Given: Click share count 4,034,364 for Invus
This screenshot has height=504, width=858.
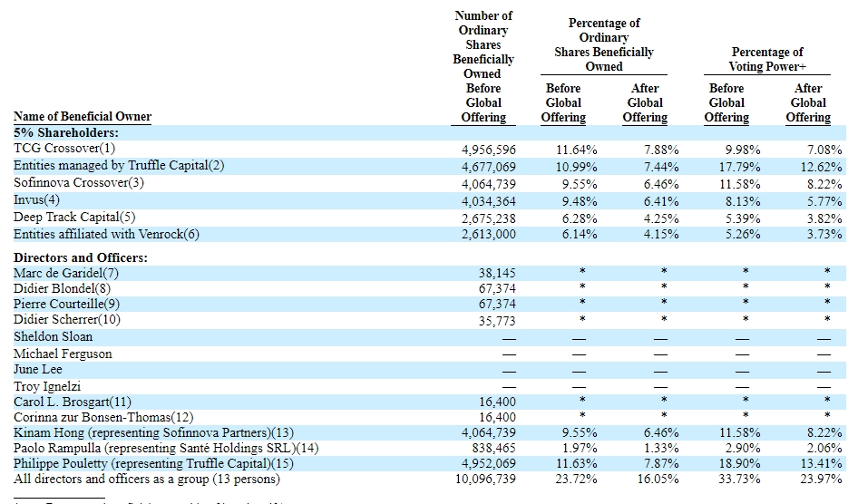Looking at the screenshot, I should point(488,201).
